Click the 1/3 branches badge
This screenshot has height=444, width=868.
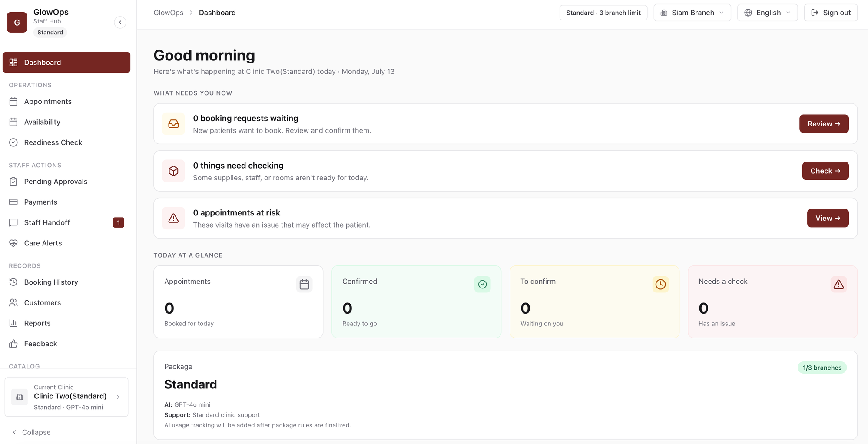click(822, 368)
